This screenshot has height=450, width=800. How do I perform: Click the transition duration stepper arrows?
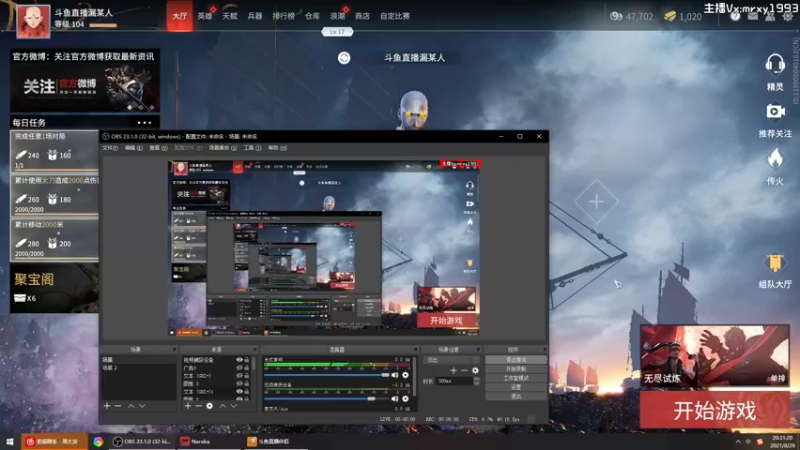point(477,381)
